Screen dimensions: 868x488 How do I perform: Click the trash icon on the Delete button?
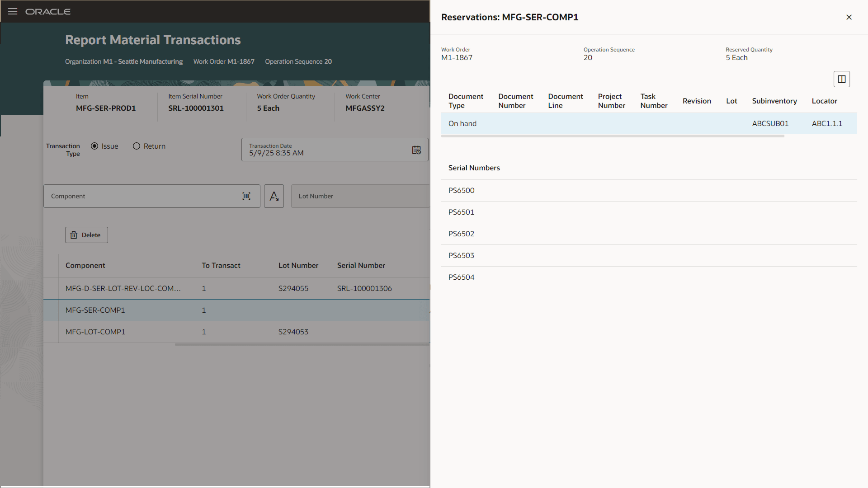point(74,235)
